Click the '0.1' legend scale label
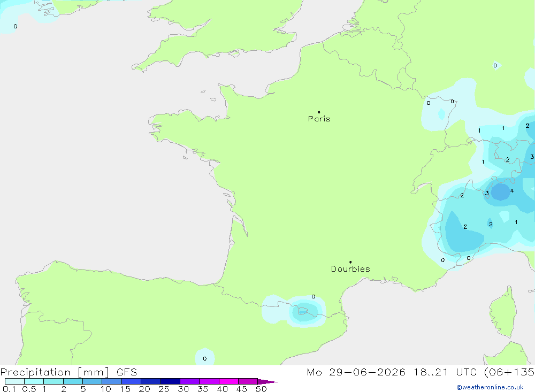Image resolution: width=535 pixels, height=392 pixels. click(9, 389)
